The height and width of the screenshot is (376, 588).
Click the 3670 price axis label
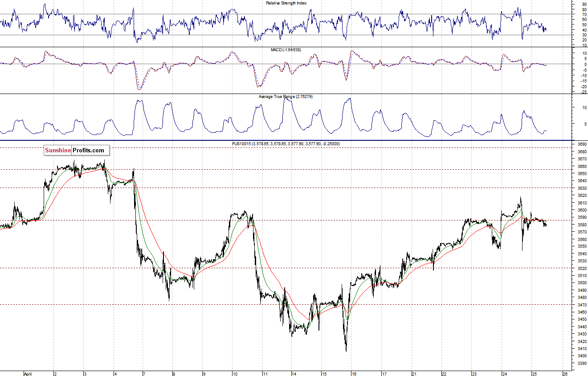(581, 159)
